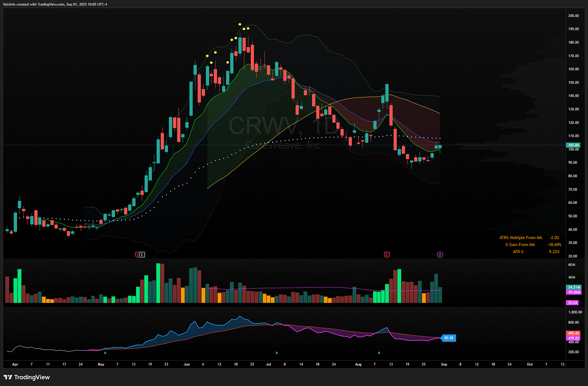Click the '% Gain From MA' text

pyautogui.click(x=520, y=244)
